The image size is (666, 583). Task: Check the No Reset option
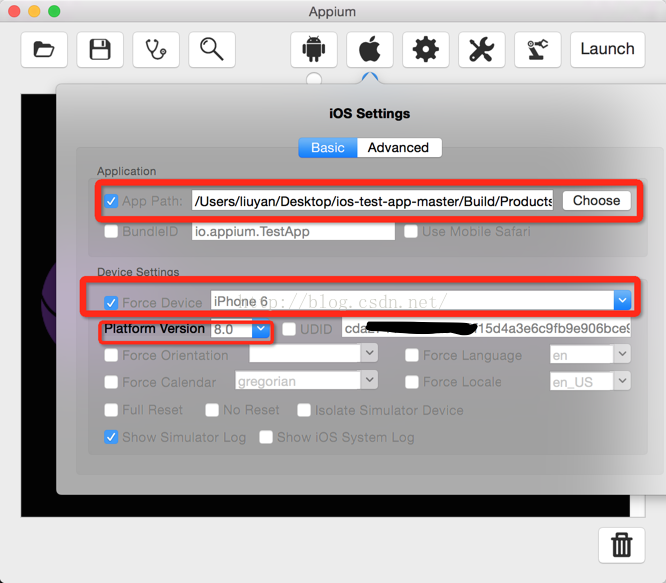(x=212, y=410)
